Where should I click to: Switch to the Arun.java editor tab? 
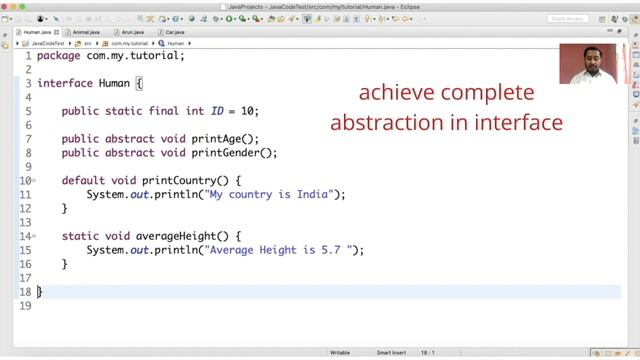click(x=129, y=32)
